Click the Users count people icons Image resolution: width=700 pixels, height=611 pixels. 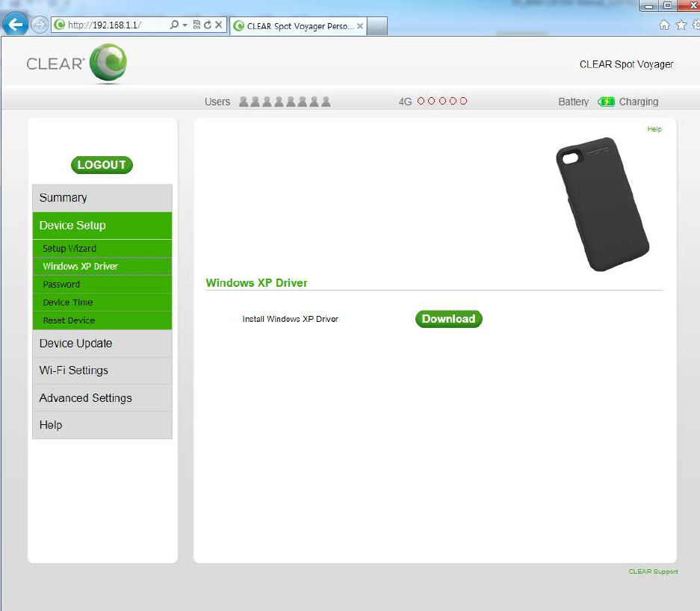pyautogui.click(x=285, y=102)
